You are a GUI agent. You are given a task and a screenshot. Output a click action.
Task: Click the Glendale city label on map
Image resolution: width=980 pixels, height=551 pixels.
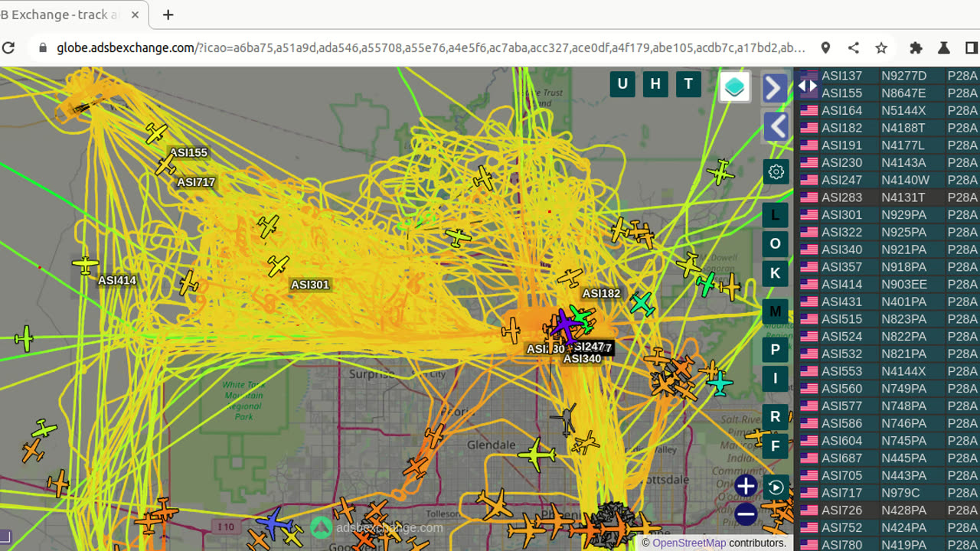(x=492, y=445)
